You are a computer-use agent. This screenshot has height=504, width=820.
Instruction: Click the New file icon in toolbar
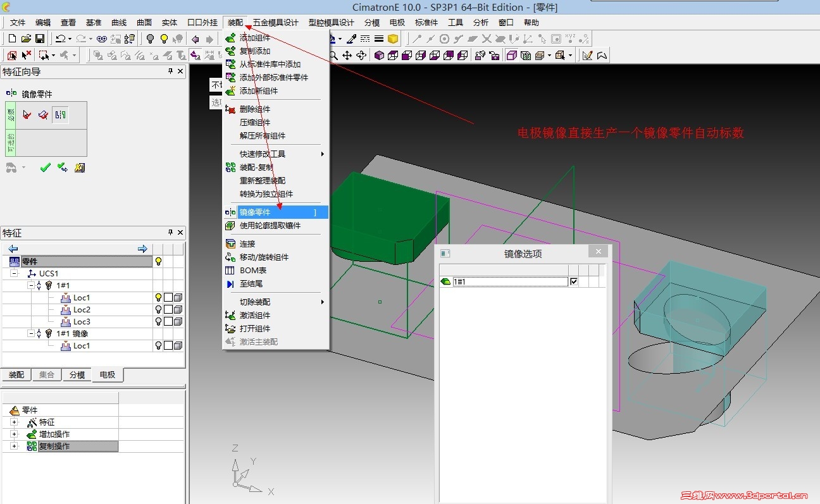click(x=11, y=39)
